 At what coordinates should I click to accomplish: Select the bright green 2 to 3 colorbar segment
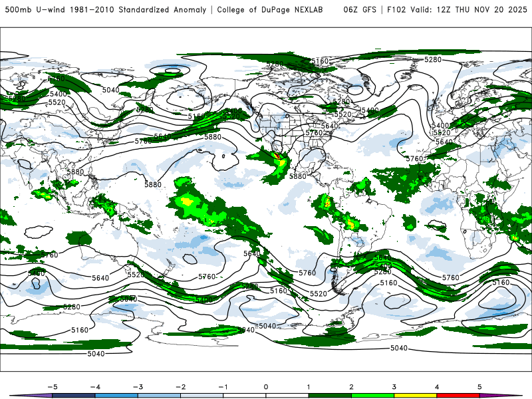[x=372, y=396]
